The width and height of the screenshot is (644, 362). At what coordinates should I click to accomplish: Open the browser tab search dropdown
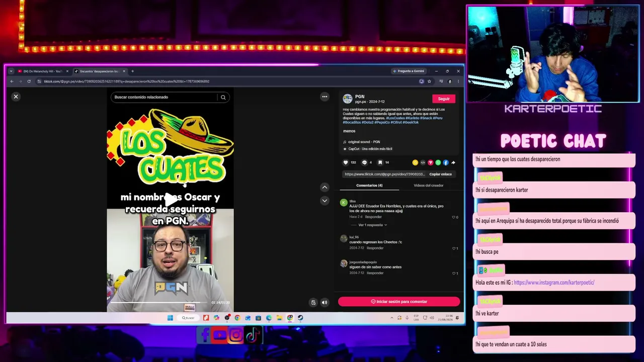pyautogui.click(x=11, y=71)
